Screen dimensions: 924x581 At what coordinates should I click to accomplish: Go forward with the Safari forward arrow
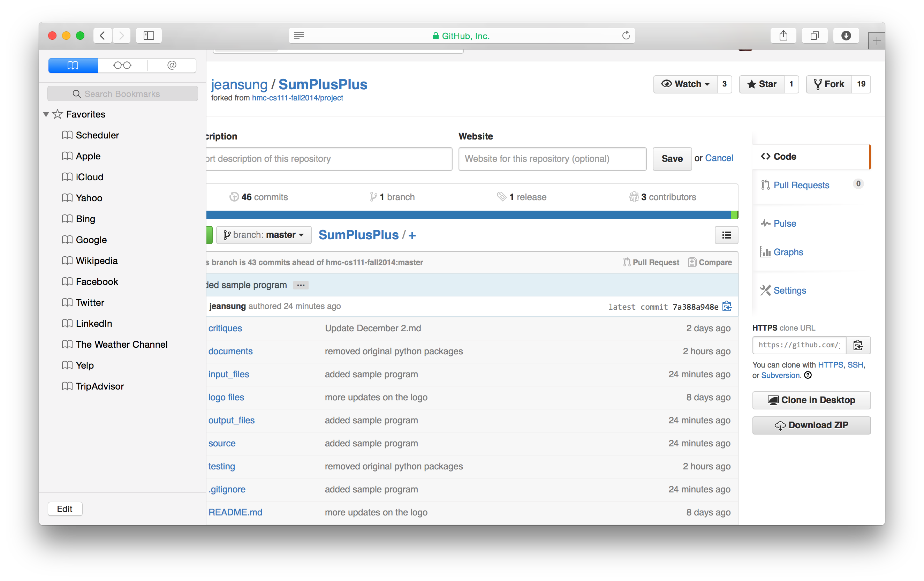121,36
